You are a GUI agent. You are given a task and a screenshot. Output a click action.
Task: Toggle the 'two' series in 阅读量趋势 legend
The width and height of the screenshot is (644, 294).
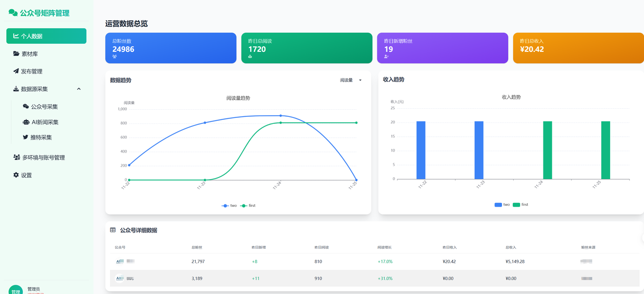pyautogui.click(x=229, y=205)
